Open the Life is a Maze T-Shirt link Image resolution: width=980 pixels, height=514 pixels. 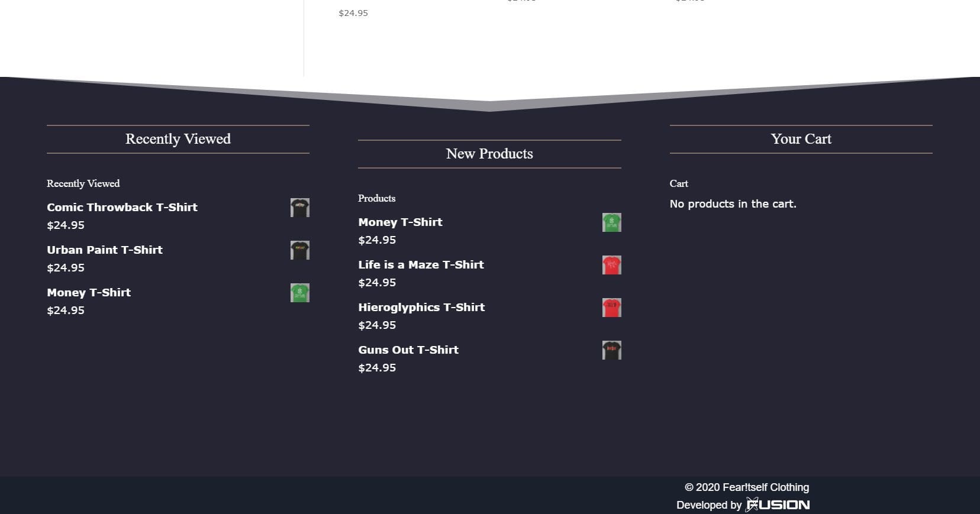pos(421,264)
